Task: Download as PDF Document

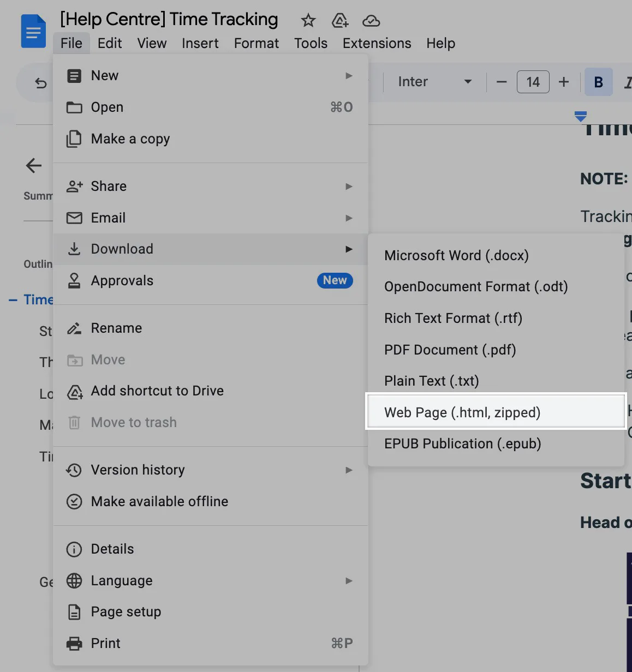Action: [450, 350]
